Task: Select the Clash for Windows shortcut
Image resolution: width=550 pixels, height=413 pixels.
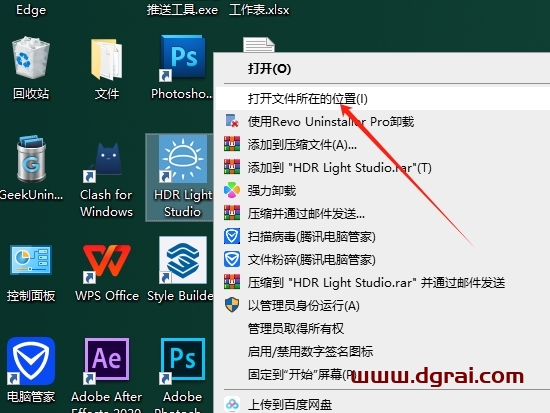Action: click(106, 161)
